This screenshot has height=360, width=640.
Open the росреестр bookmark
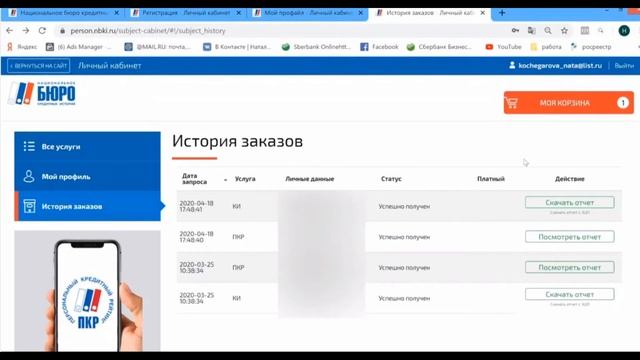pyautogui.click(x=591, y=47)
